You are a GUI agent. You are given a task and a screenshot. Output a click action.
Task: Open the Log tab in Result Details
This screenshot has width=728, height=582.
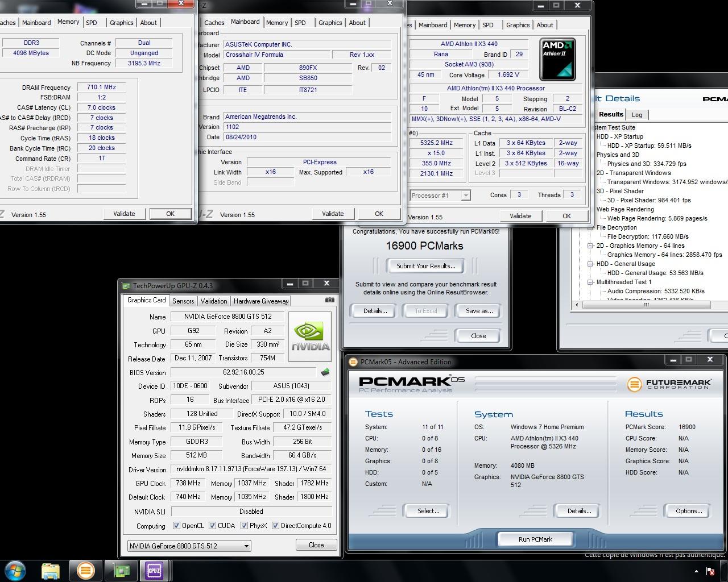coord(637,115)
